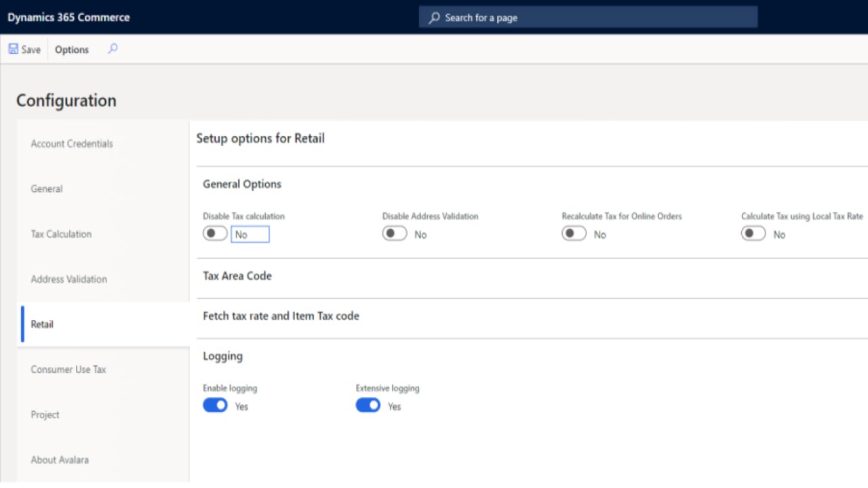
Task: Toggle Disable Tax calculation switch
Action: [215, 234]
